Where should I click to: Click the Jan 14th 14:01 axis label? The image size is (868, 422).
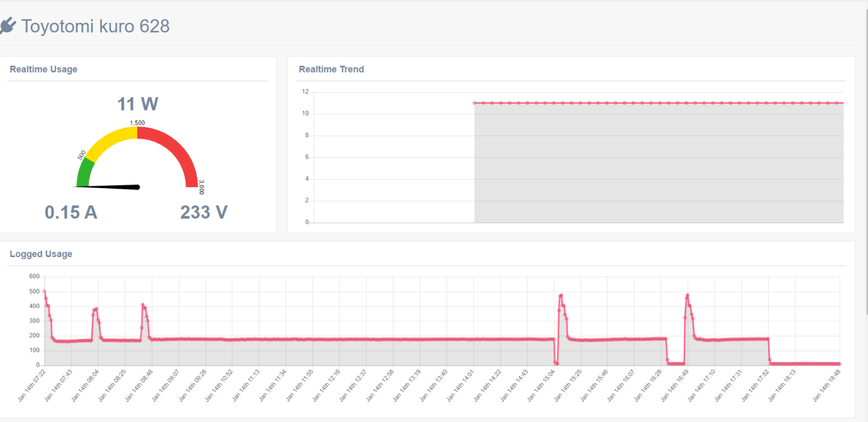(460, 386)
